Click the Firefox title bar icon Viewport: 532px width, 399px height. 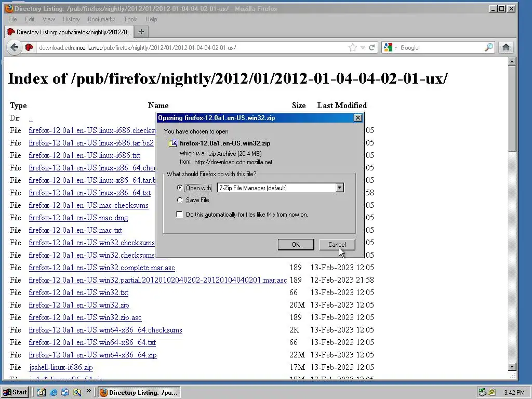click(x=9, y=8)
